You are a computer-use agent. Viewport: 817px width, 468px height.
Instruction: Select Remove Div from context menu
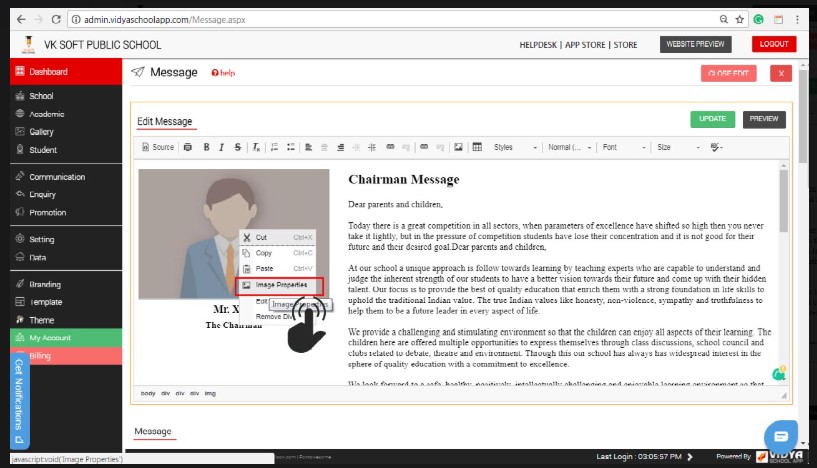pyautogui.click(x=274, y=316)
